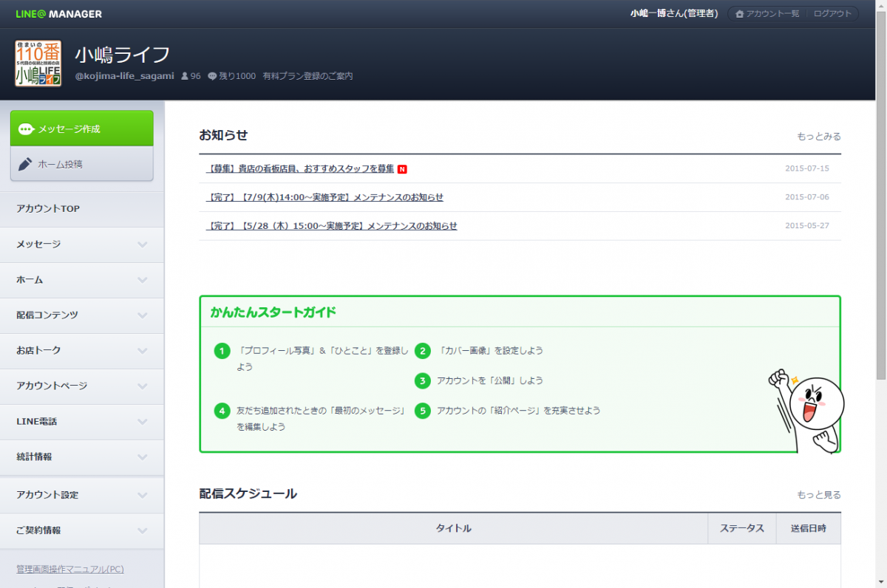The image size is (887, 588).
Task: Expand the お店トーク menu chevron
Action: (143, 351)
